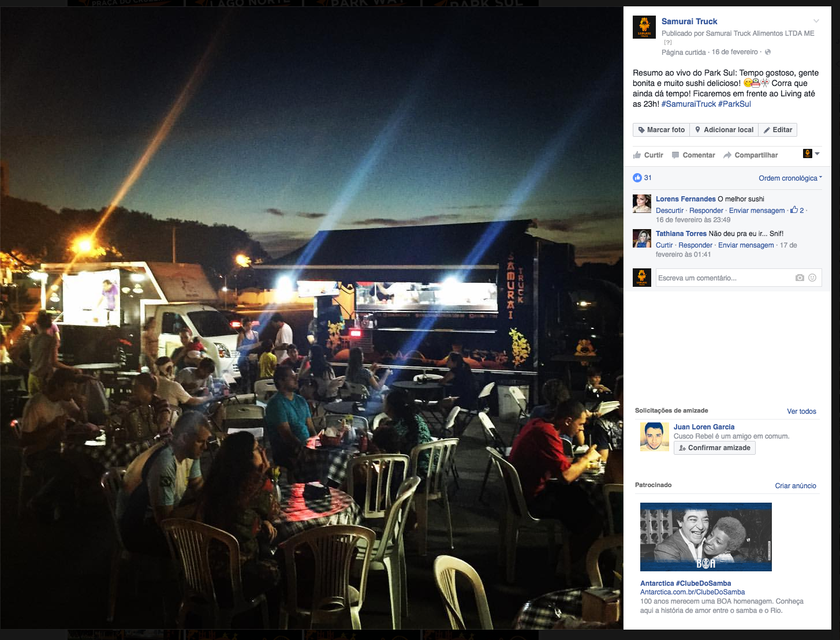Viewport: 840px width, 640px height.
Task: Open post options chevron beside Samurai Truck
Action: pos(816,21)
